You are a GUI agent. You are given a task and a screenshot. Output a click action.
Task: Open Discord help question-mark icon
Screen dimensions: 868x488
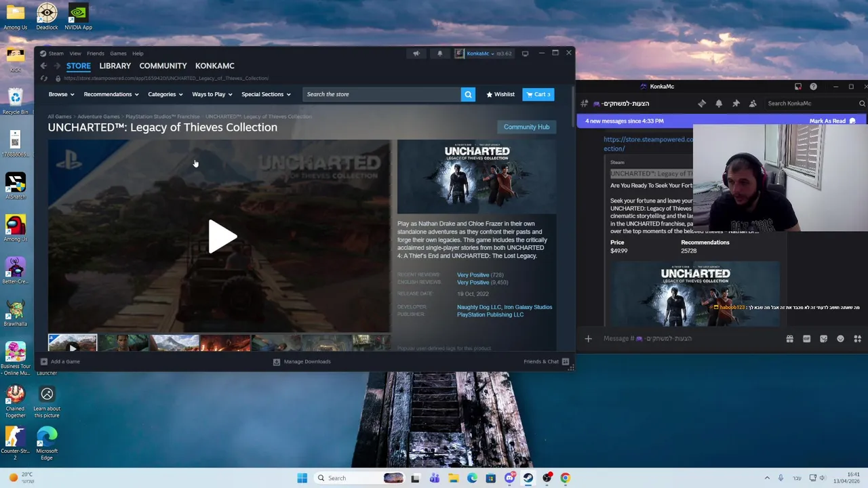pyautogui.click(x=813, y=87)
